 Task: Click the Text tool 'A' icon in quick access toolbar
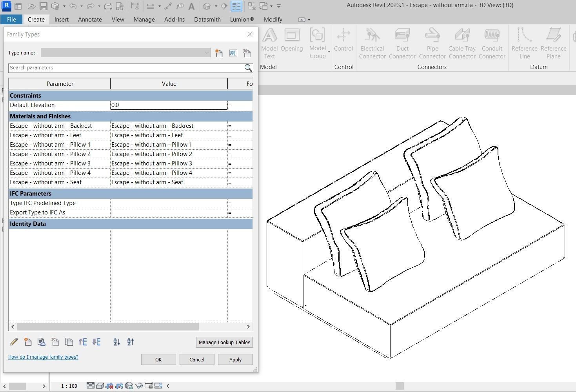point(192,6)
